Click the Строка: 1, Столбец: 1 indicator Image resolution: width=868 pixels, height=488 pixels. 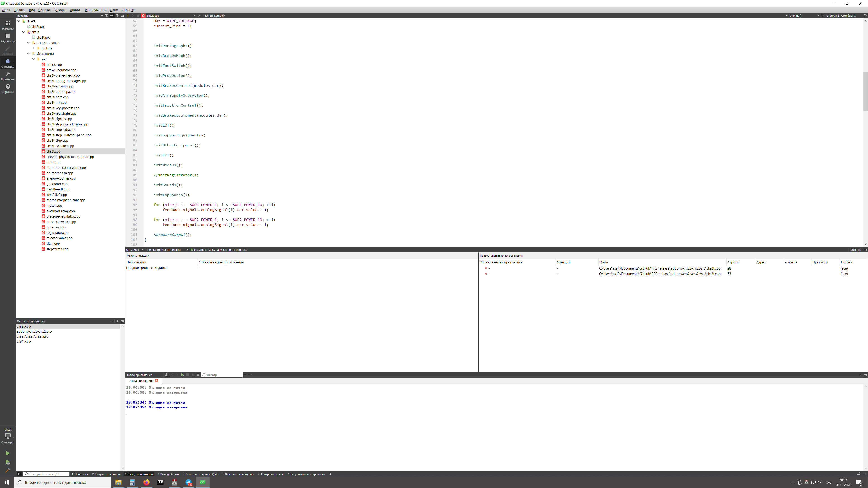(x=841, y=16)
